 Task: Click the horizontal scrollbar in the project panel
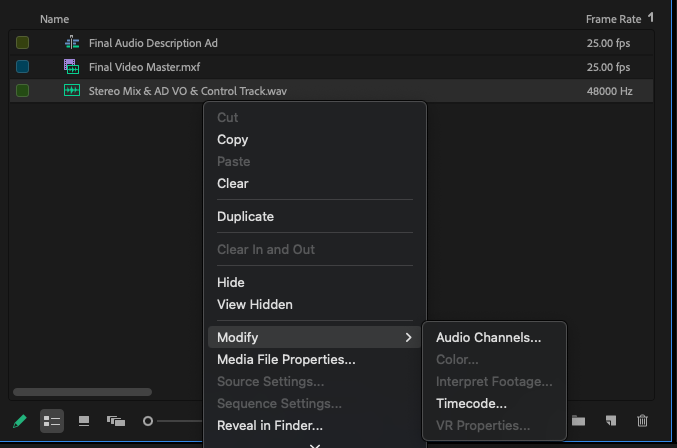(x=82, y=392)
